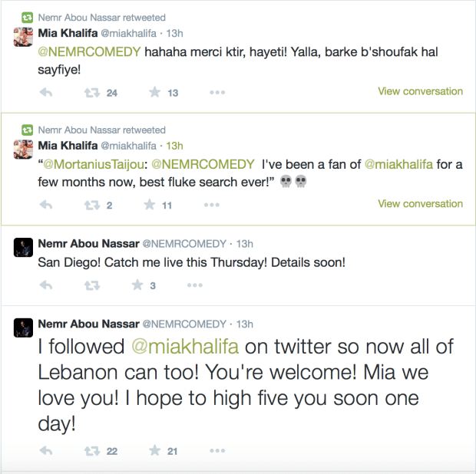View conversation for 'hahaha merci ktir' tweet
This screenshot has height=474, width=476.
pyautogui.click(x=420, y=91)
